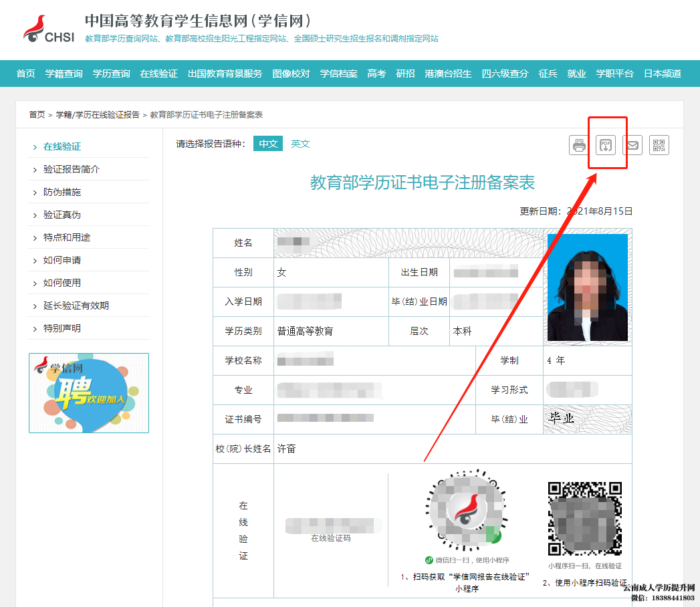The width and height of the screenshot is (700, 607).
Task: Click the QR code icon in the toolbar
Action: click(x=659, y=144)
